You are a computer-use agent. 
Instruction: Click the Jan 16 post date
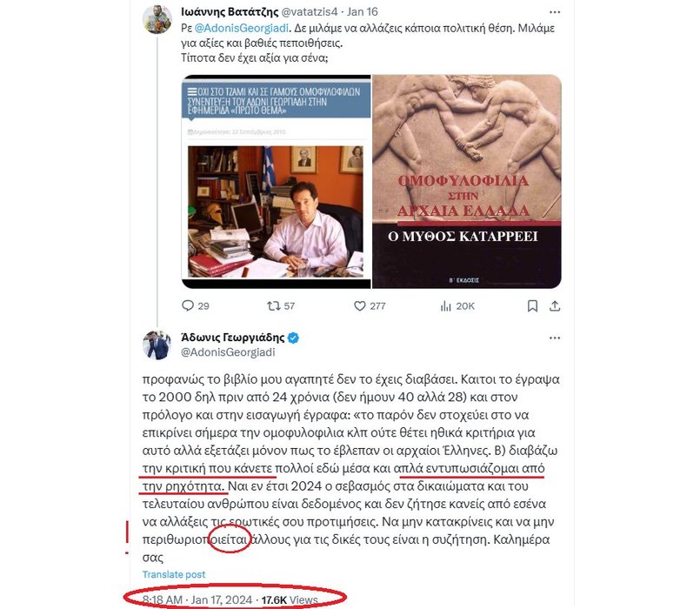click(362, 11)
